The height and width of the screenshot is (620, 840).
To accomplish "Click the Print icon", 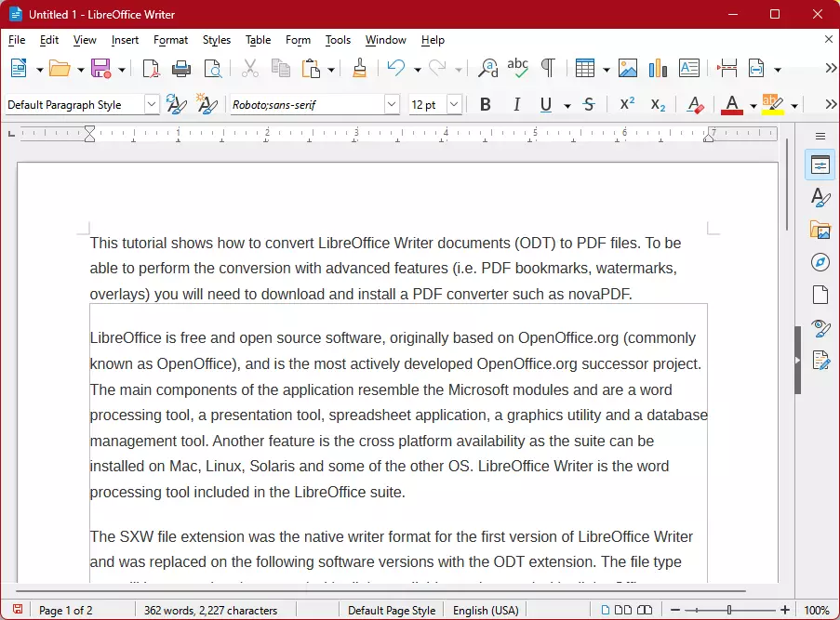I will click(x=181, y=69).
